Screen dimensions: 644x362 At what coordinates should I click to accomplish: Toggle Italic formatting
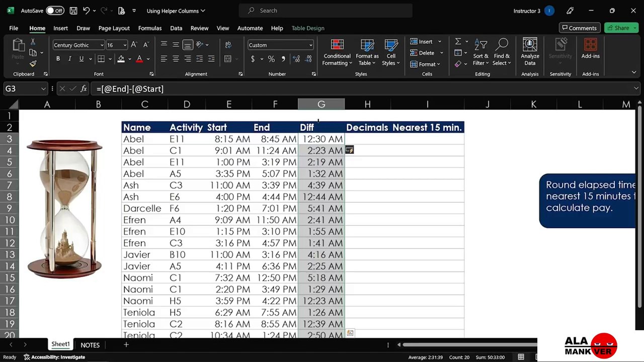[x=69, y=59]
